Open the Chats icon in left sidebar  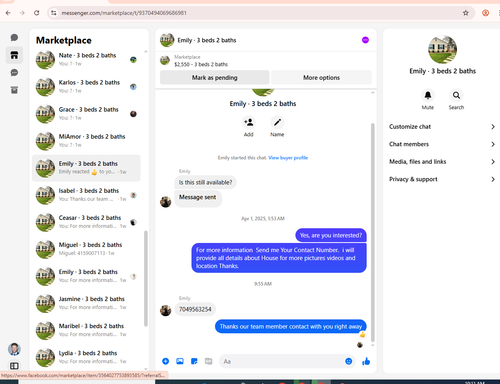tap(14, 37)
